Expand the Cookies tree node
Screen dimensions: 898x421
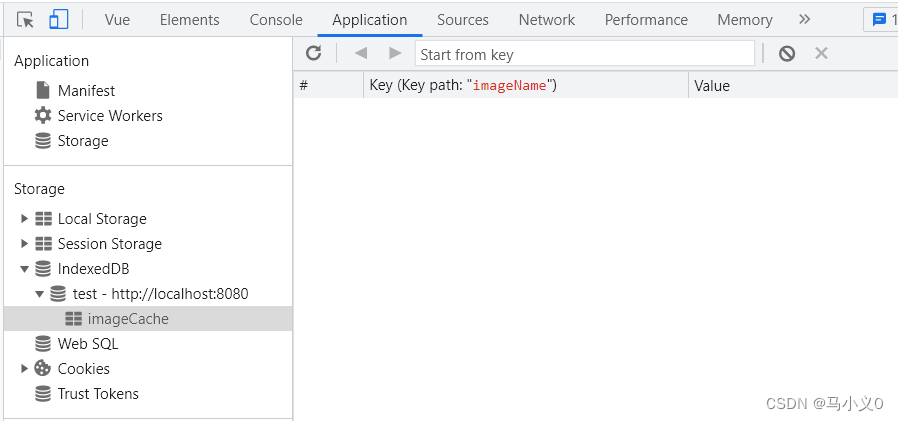(24, 368)
